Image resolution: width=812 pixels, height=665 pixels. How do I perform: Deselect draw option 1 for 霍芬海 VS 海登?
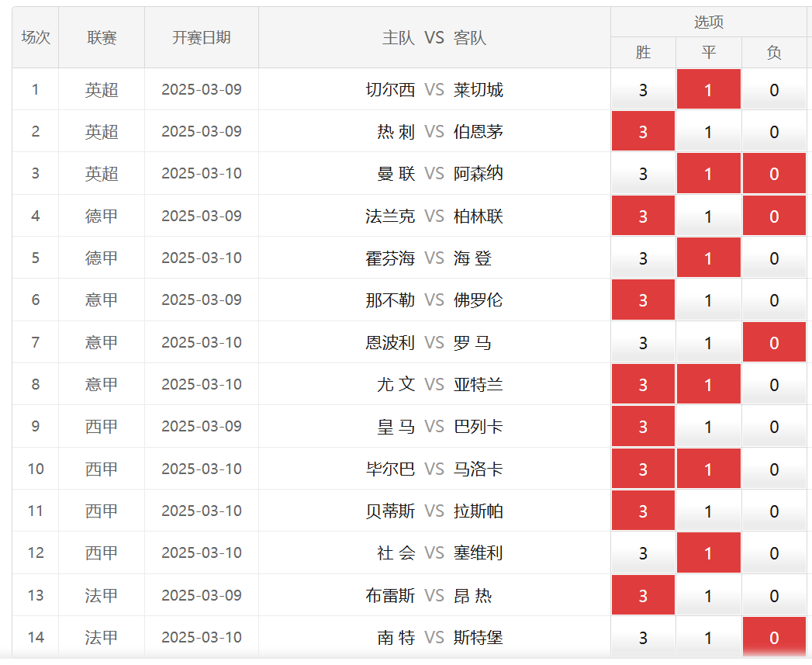tap(708, 258)
